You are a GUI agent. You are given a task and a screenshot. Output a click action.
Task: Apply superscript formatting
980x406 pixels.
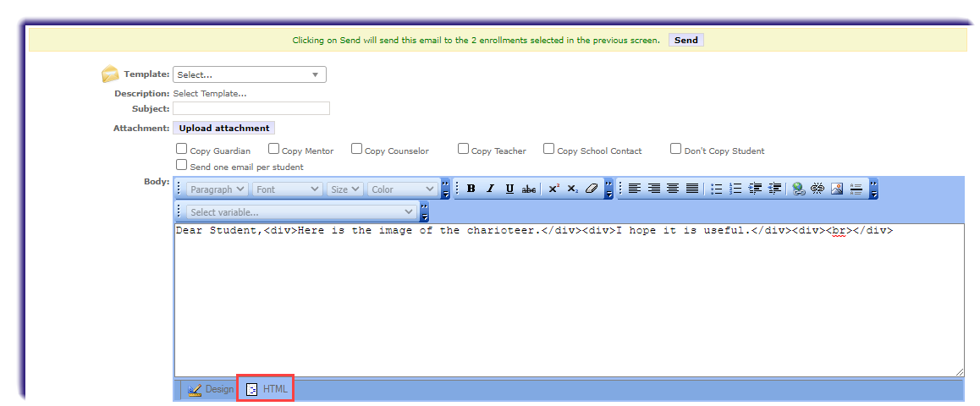tap(553, 189)
